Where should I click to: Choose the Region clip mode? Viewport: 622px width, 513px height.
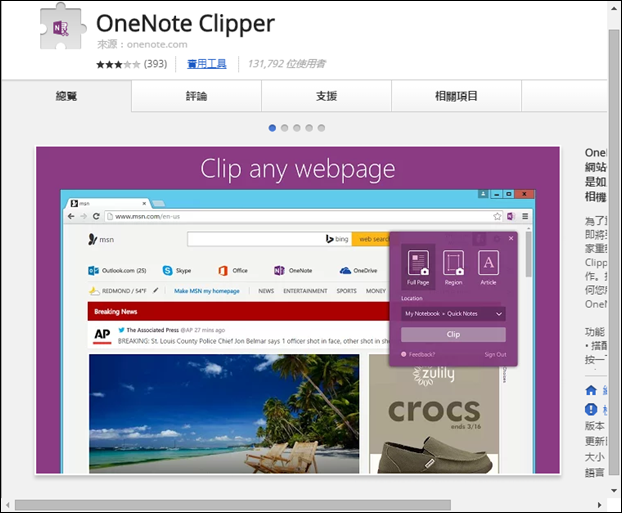453,267
